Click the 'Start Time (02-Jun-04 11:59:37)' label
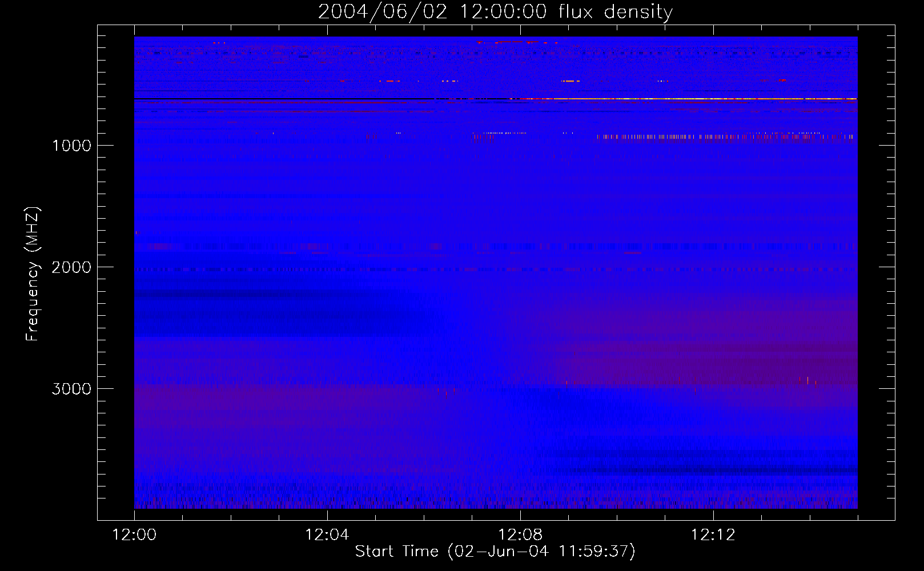The height and width of the screenshot is (571, 924). 495,551
